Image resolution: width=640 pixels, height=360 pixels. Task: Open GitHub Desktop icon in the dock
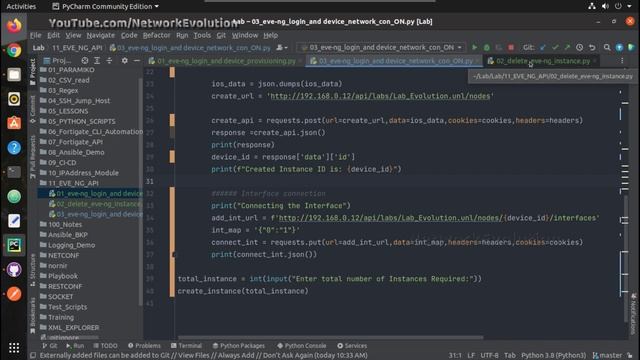(14, 269)
